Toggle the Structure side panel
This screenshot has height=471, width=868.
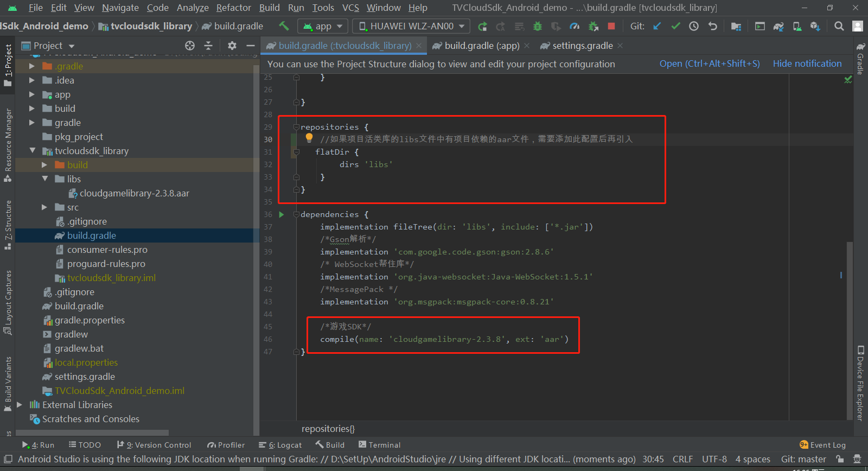[8, 225]
